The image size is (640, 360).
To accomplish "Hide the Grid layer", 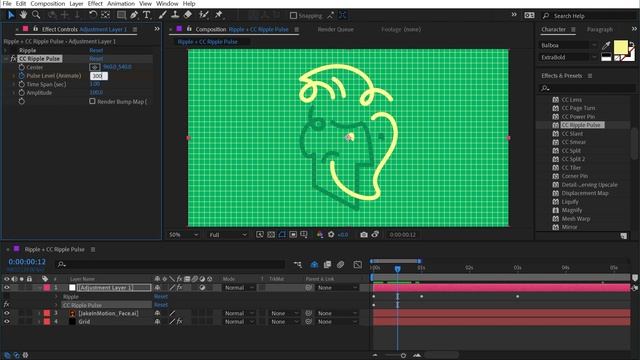I will pos(7,322).
